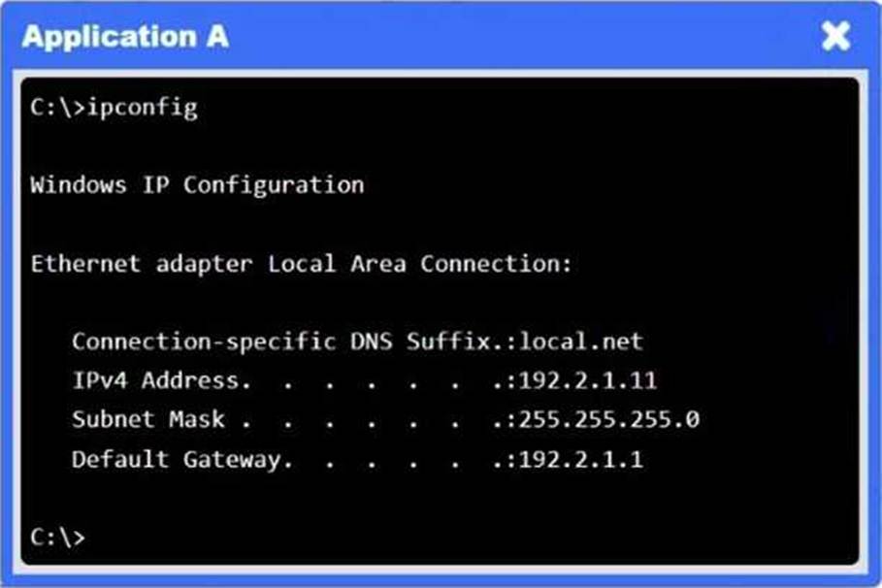Click the Windows IP Configuration heading
The image size is (882, 588).
click(x=197, y=185)
